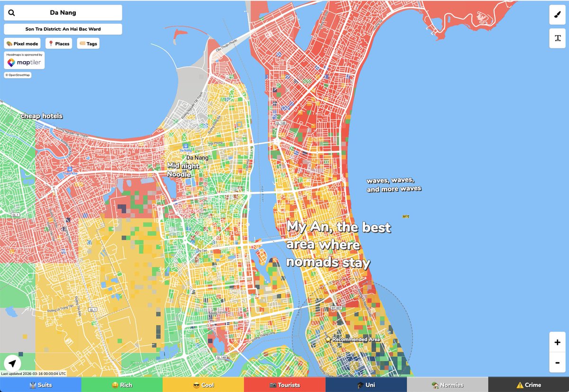Click the Da Nang station icon on map
569x392 pixels.
186,146
